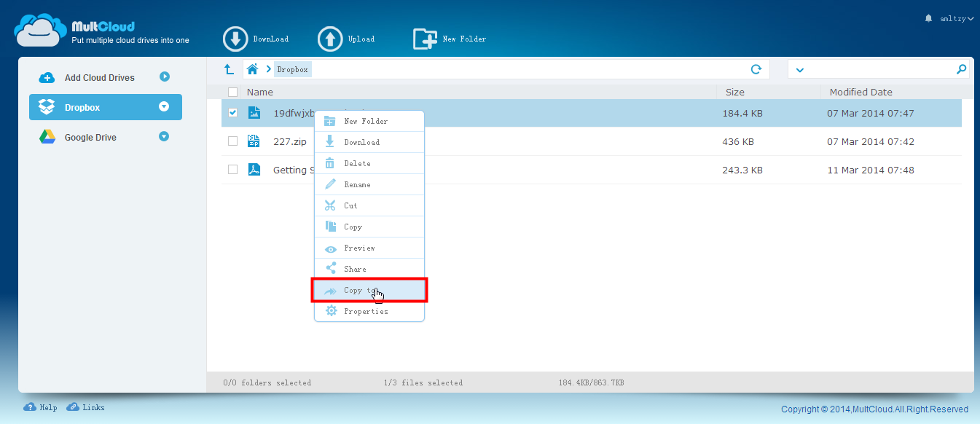Click the New Folder toolbar icon
980x424 pixels.
pyautogui.click(x=426, y=39)
